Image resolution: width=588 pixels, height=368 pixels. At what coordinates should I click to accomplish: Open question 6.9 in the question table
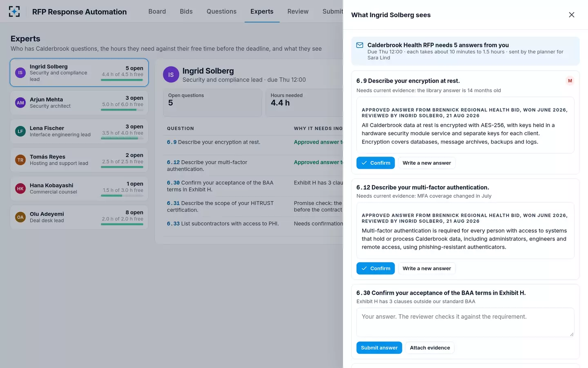click(x=214, y=142)
